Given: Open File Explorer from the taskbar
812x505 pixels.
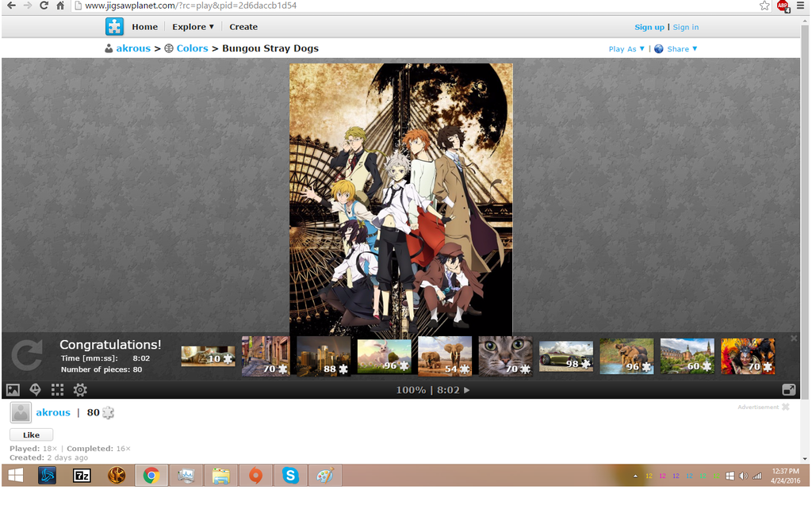Looking at the screenshot, I should (x=220, y=476).
